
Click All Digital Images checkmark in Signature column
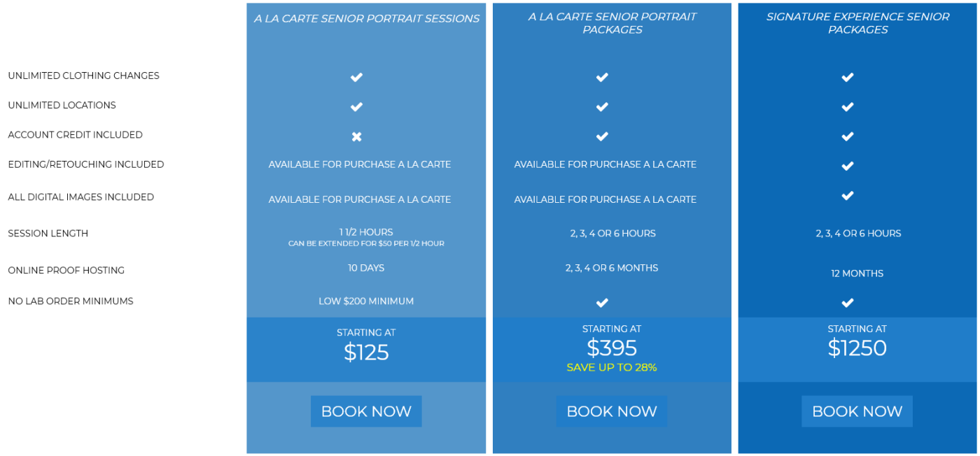tap(847, 196)
